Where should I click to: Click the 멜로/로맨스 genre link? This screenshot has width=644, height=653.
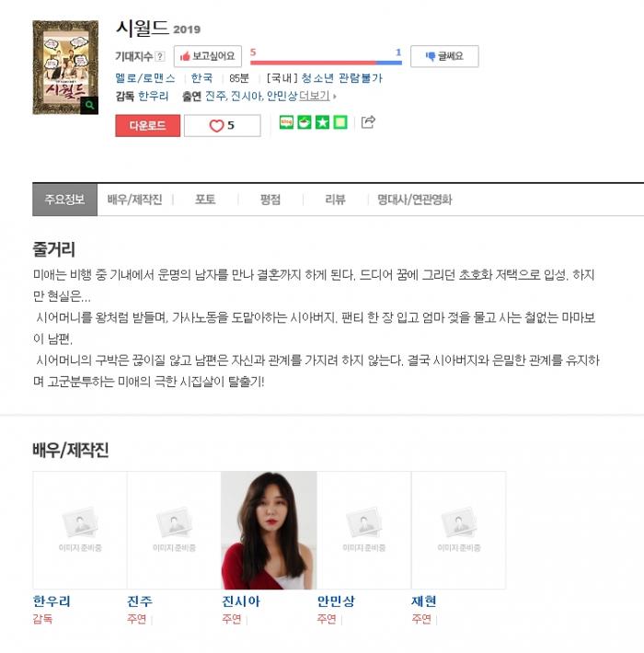click(145, 78)
